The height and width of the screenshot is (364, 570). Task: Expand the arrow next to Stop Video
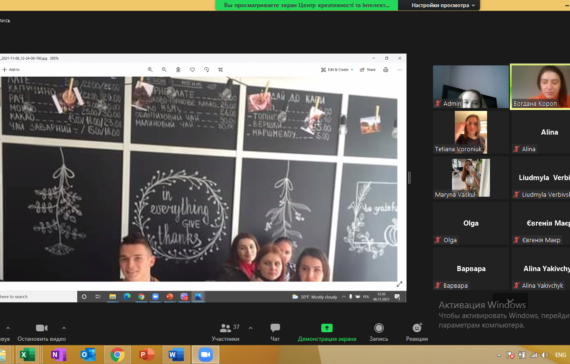64,328
